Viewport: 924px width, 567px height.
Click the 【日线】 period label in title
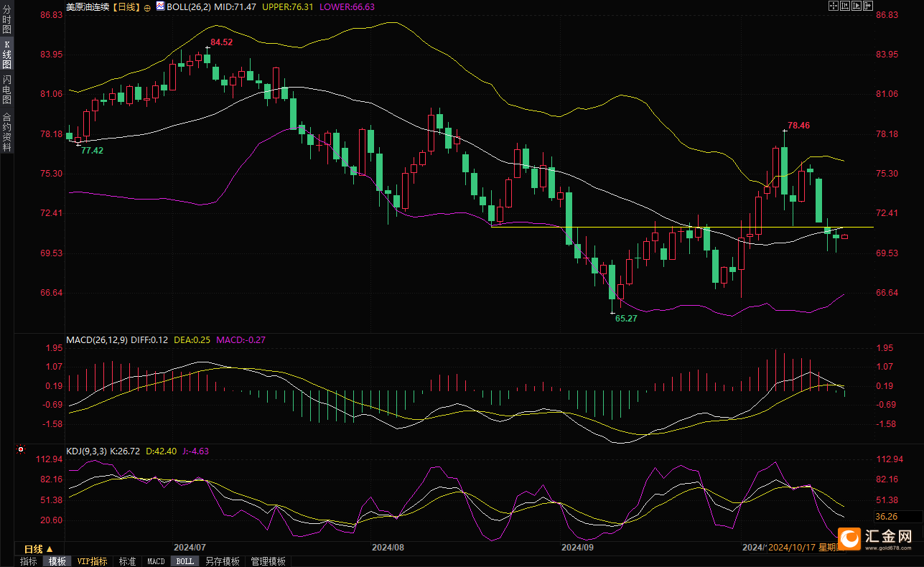(x=126, y=6)
